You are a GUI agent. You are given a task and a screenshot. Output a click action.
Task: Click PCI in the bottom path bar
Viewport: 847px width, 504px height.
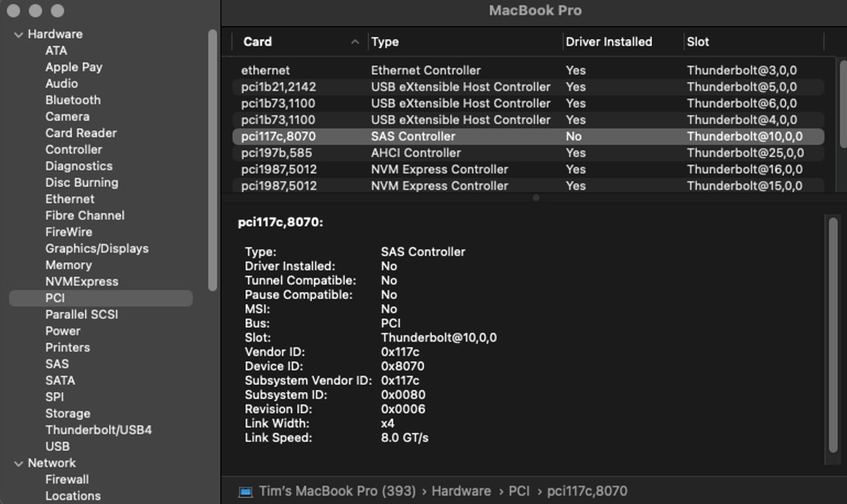[x=519, y=492]
